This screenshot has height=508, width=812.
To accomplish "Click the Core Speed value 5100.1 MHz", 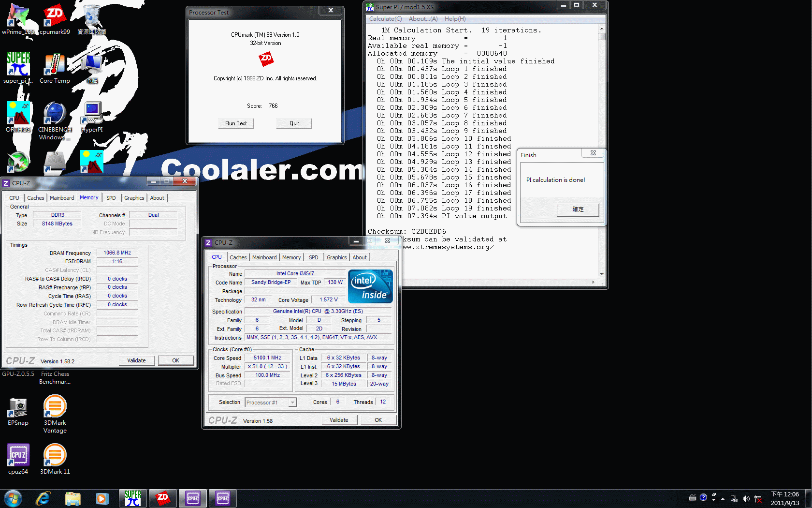I will click(267, 358).
